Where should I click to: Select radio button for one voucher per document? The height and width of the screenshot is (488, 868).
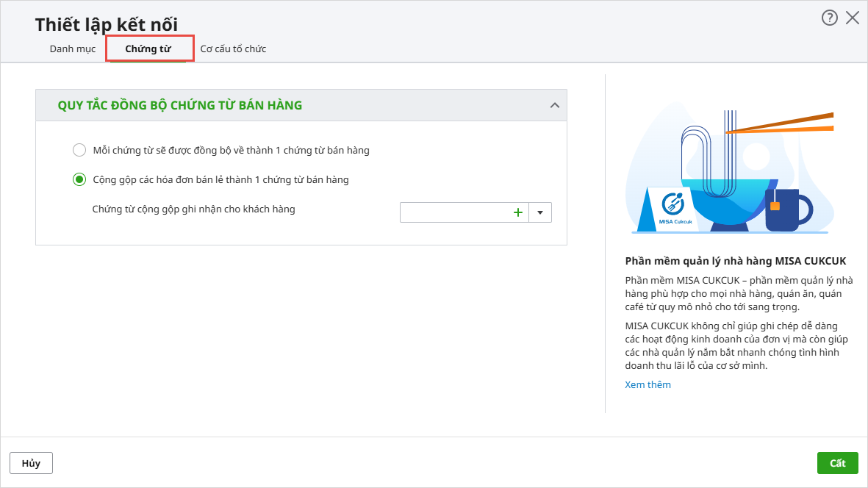click(x=79, y=150)
